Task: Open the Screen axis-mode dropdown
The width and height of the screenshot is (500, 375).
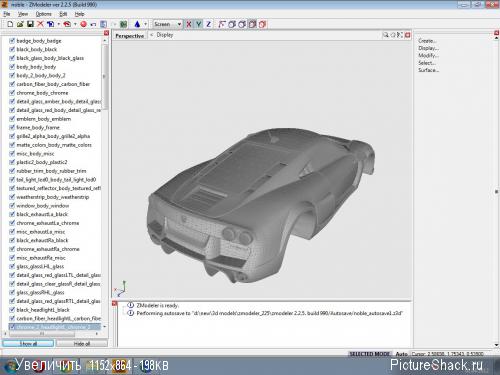Action: coord(167,24)
